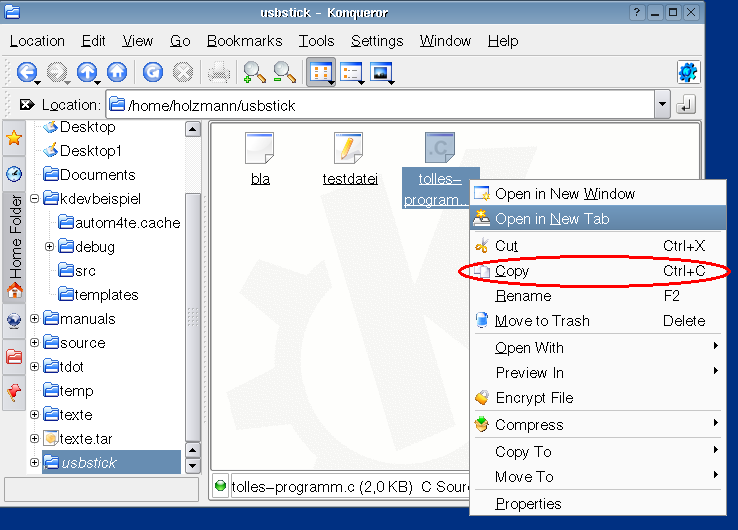This screenshot has height=530, width=738.
Task: Click the tree scrollbar up arrow
Action: [193, 129]
